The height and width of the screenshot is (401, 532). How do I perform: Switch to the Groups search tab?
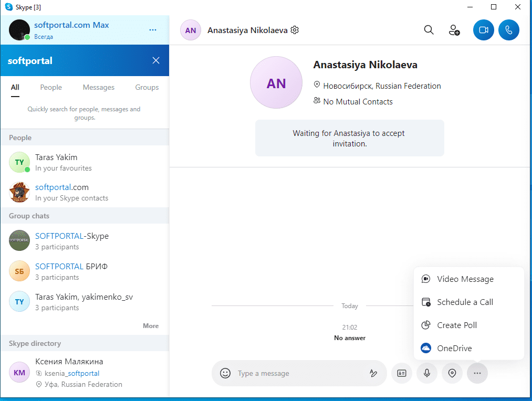click(x=147, y=87)
